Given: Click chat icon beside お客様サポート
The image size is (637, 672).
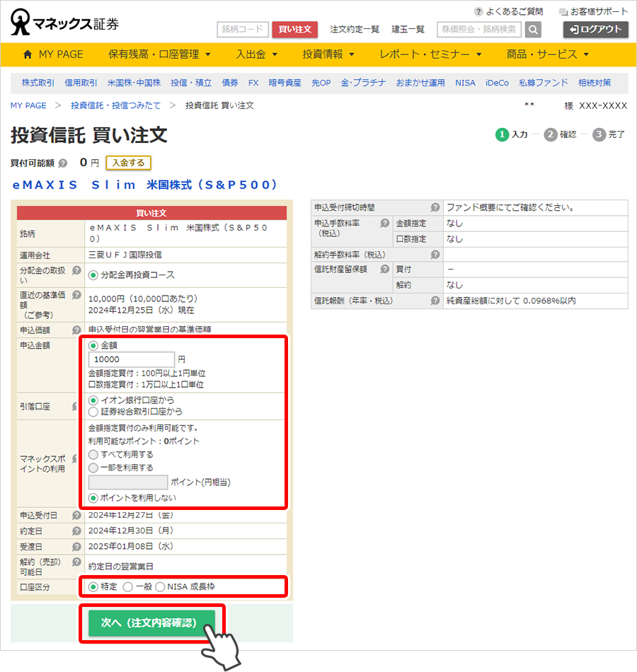Looking at the screenshot, I should (x=563, y=12).
